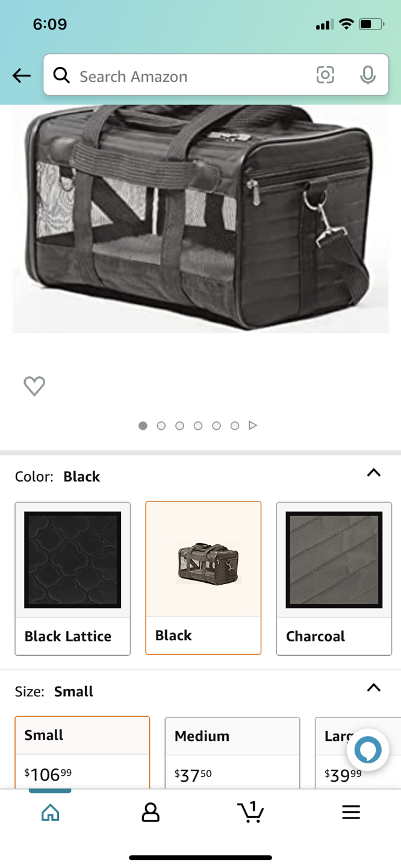Image resolution: width=401 pixels, height=868 pixels.
Task: Jump to the second image dot
Action: click(x=161, y=426)
